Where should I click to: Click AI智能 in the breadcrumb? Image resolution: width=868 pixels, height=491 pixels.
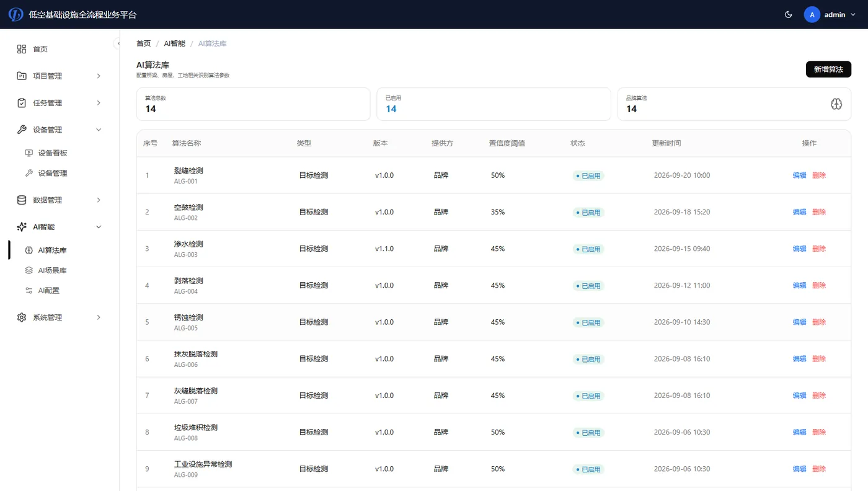click(175, 43)
